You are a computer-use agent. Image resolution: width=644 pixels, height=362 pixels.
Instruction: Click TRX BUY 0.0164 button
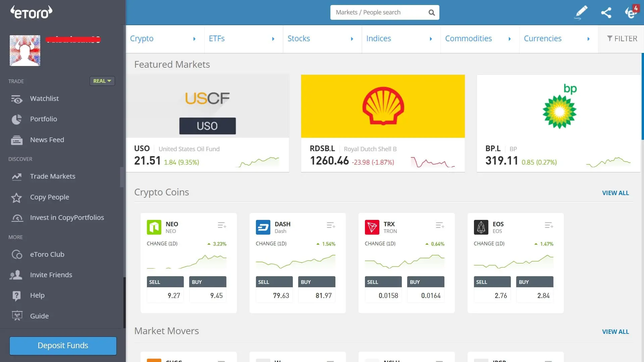pos(426,290)
